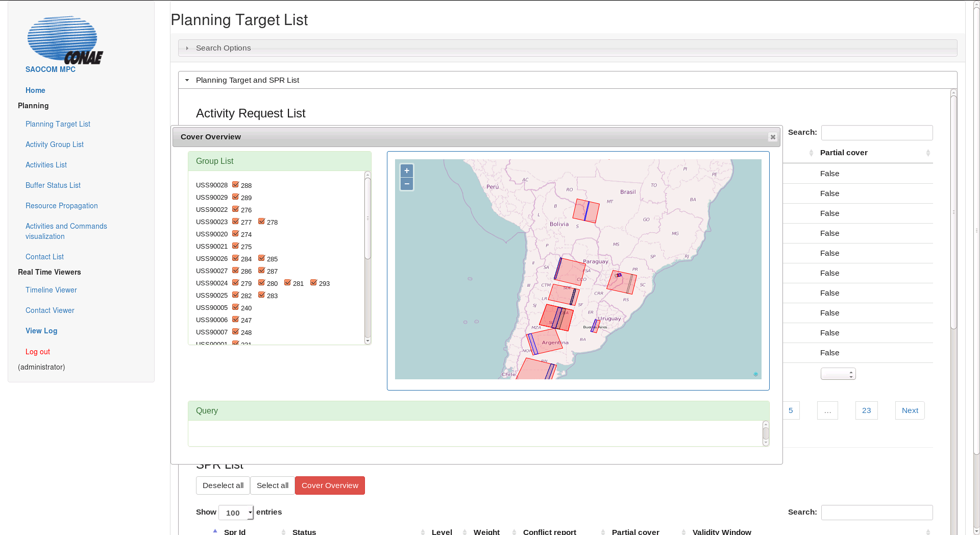Go to Timeline Viewer
Image resolution: width=980 pixels, height=535 pixels.
(x=51, y=290)
